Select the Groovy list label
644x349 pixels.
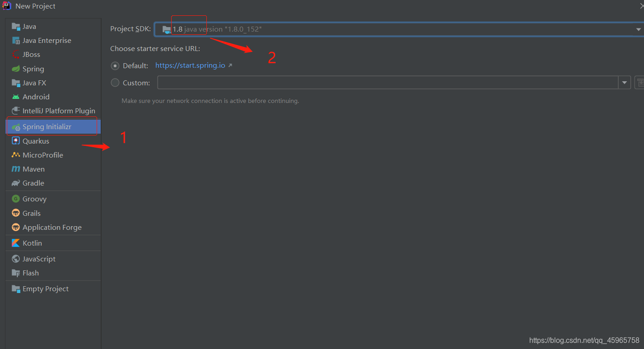(x=35, y=199)
